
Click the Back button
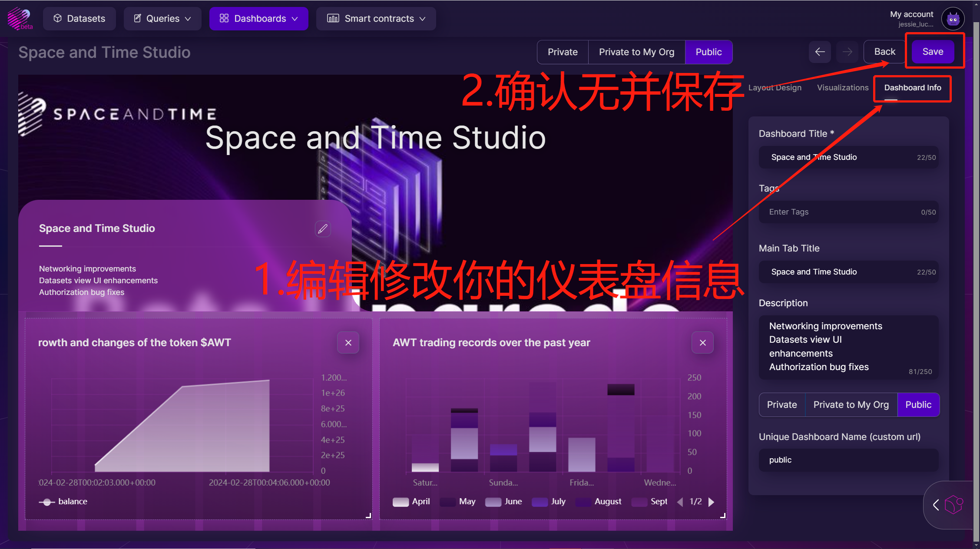(x=884, y=52)
